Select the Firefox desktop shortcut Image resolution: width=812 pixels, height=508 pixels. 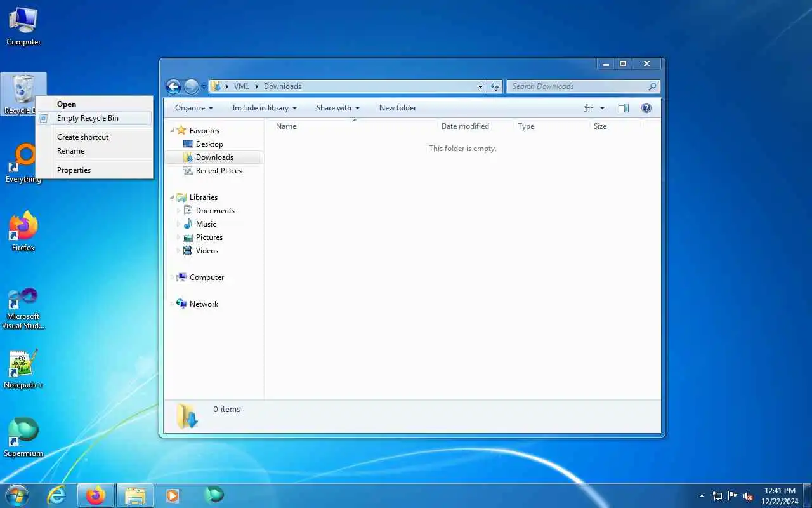tap(23, 231)
